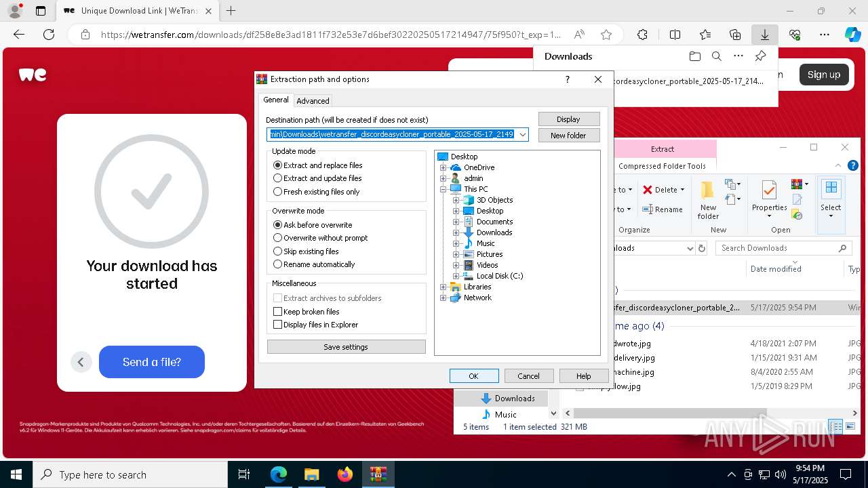Expand Local Disk (C:) node
Viewport: 868px width, 488px height.
coord(456,276)
